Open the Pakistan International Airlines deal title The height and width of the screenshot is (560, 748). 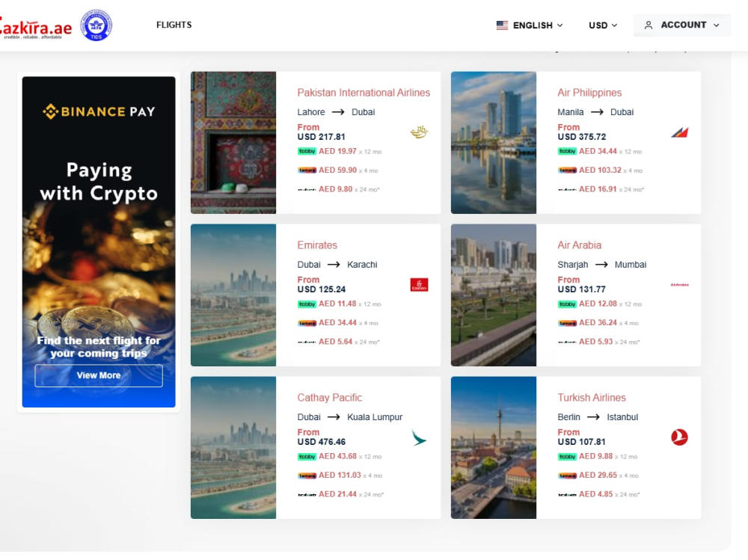[364, 93]
